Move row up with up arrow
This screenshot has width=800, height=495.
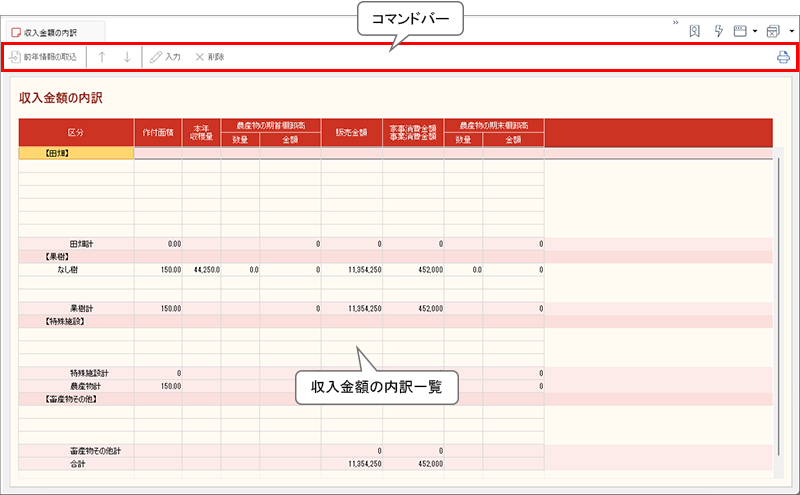click(x=102, y=57)
